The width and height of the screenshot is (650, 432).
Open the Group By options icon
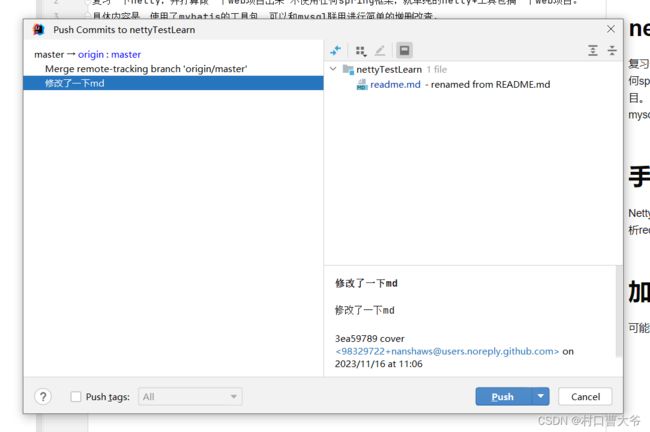pos(361,51)
